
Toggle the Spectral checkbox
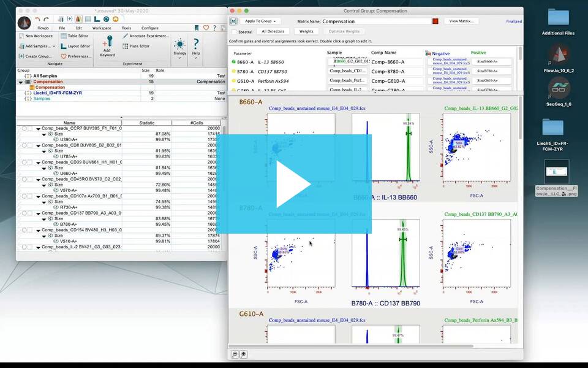(x=235, y=32)
